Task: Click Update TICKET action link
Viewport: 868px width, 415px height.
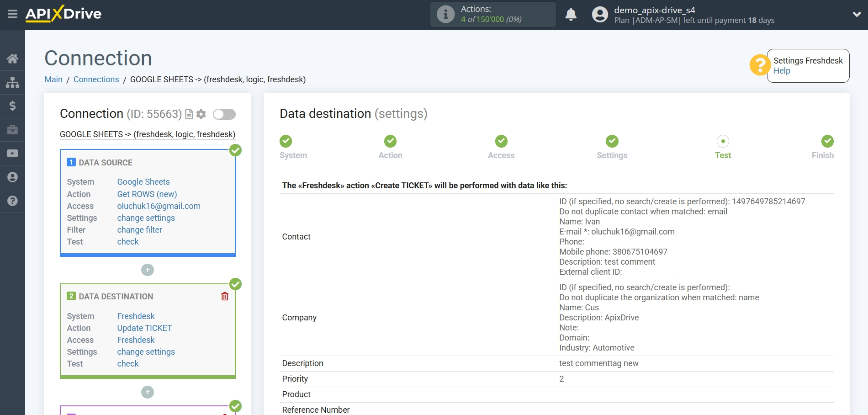Action: pos(144,328)
